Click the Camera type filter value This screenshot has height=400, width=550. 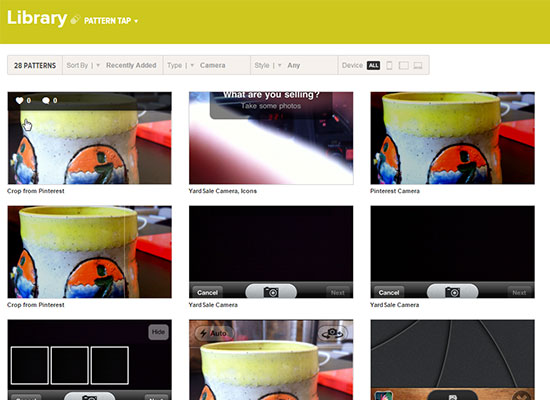click(213, 65)
